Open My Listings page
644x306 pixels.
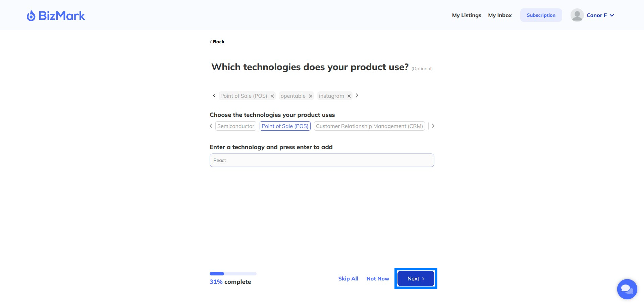pos(467,15)
